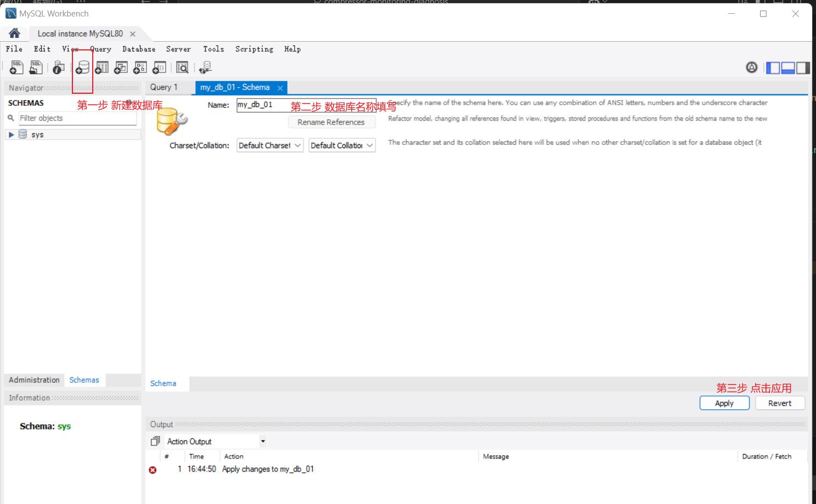This screenshot has width=816, height=504.
Task: Minimize the MySQL Workbench window
Action: click(731, 14)
